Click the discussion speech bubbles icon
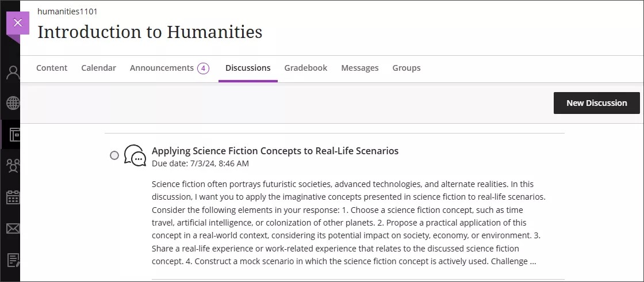 click(x=135, y=155)
